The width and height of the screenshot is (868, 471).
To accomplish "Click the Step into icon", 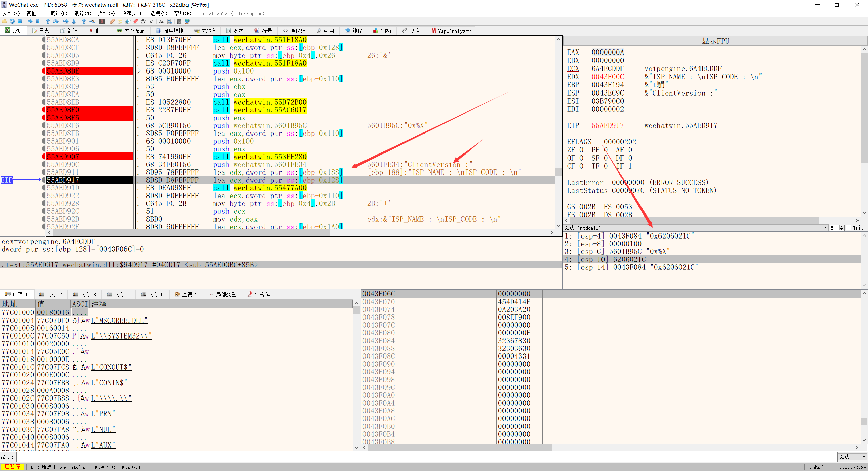I will 48,21.
